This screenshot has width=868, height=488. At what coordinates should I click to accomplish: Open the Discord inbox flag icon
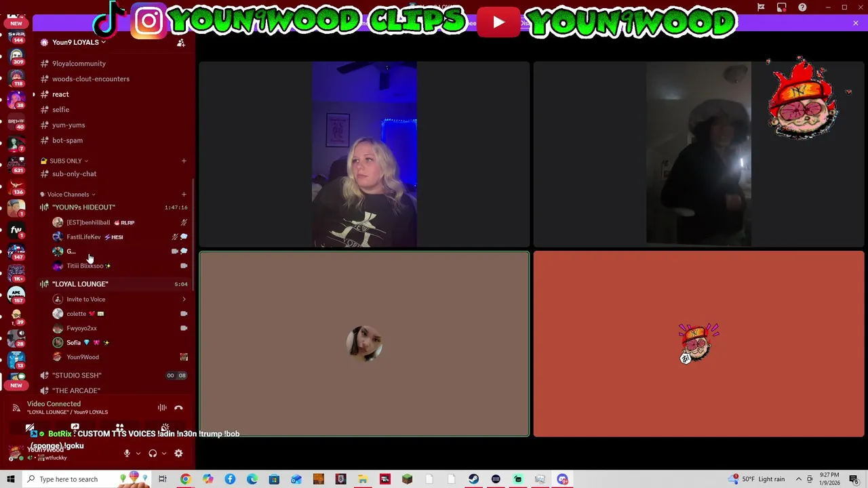coord(761,7)
